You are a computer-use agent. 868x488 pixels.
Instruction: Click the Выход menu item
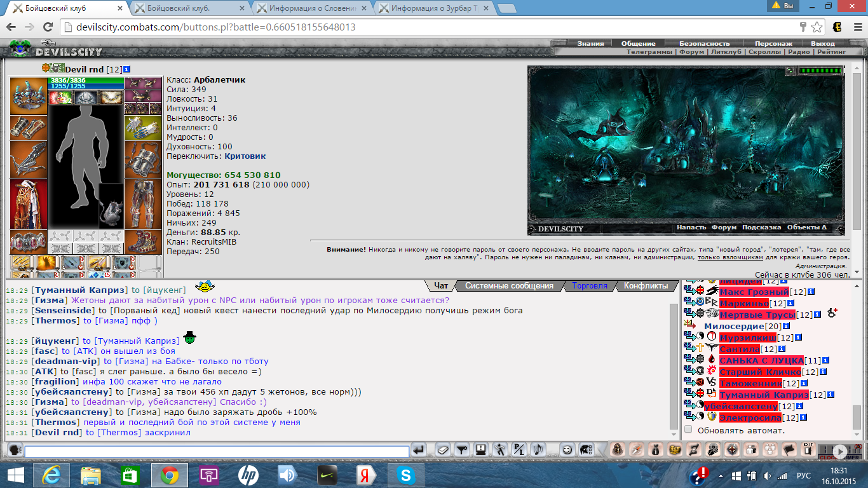click(x=823, y=43)
